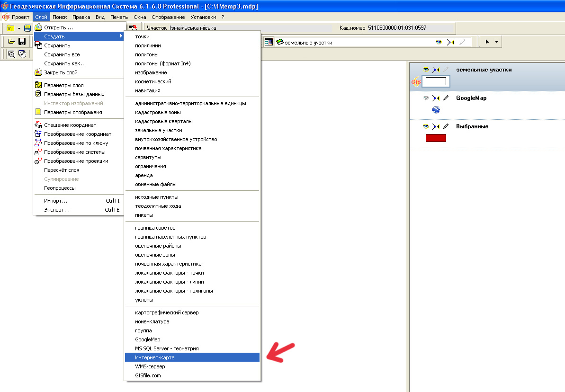Viewport: 565px width, 392px height.
Task: Open the Отображение menu
Action: 168,17
